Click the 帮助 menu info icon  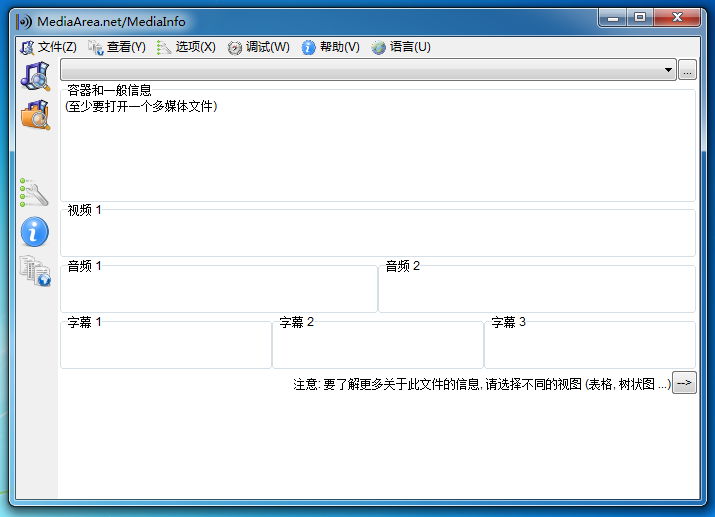pyautogui.click(x=308, y=47)
